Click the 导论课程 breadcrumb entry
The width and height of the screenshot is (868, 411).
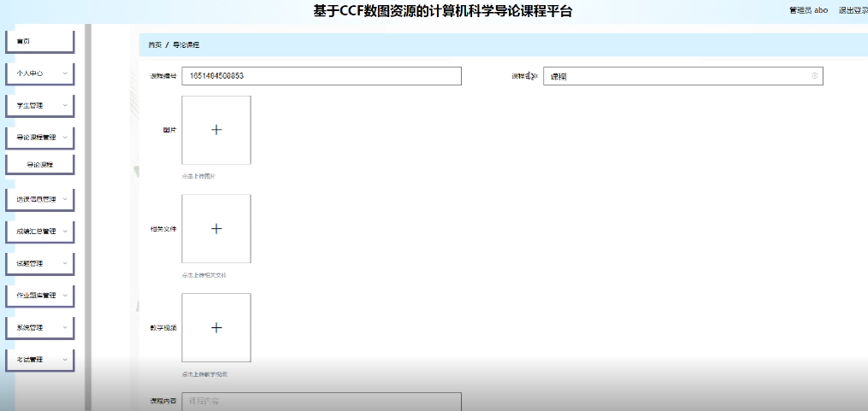186,44
